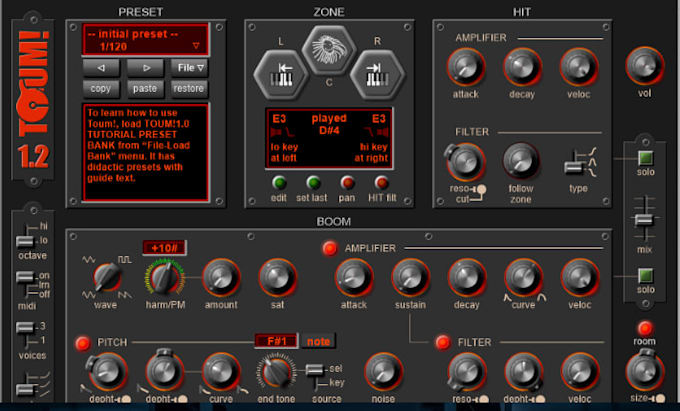Viewport: 680px width, 411px height.
Task: Select the left zone keyboard hexagon
Action: (x=281, y=75)
